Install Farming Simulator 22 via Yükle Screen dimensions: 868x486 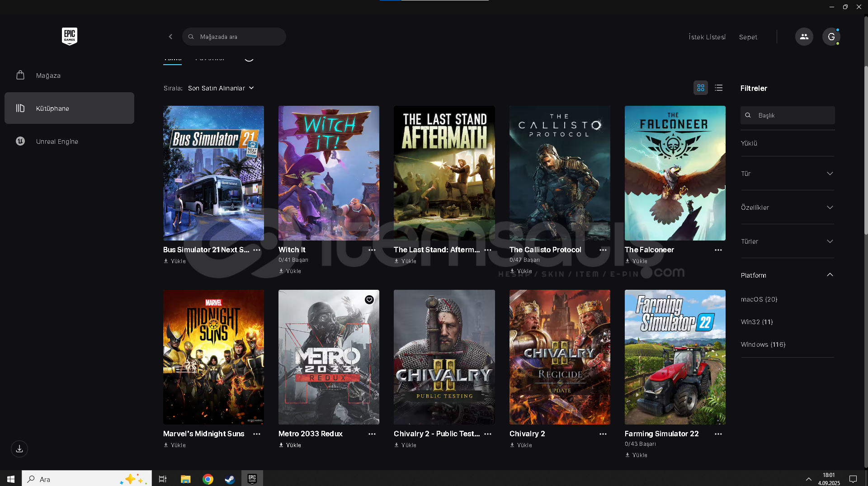(637, 455)
